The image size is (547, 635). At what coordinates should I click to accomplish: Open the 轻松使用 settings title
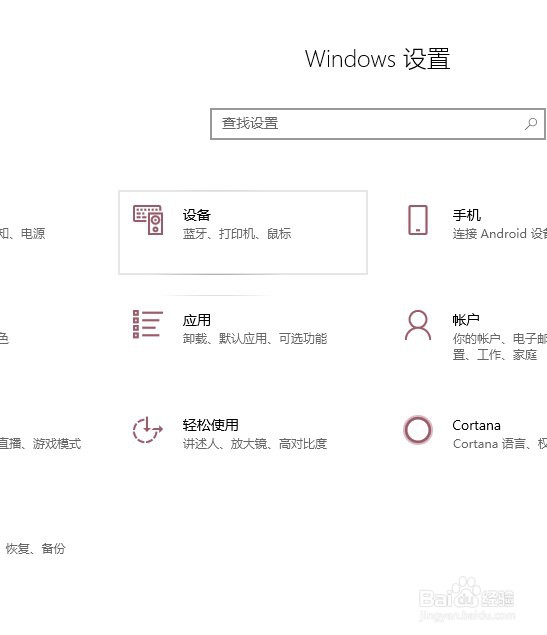tap(211, 425)
